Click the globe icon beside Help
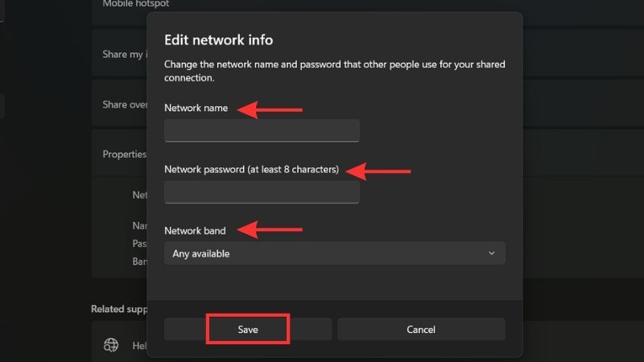 pyautogui.click(x=111, y=345)
